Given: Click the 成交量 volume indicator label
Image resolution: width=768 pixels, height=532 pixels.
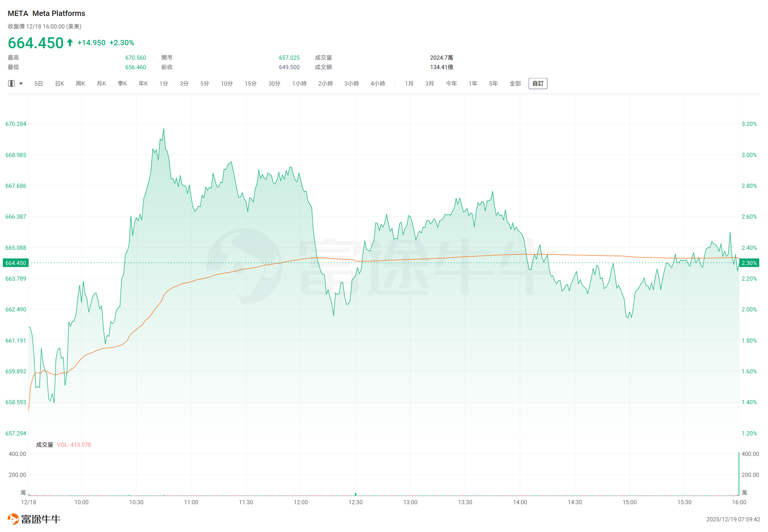Looking at the screenshot, I should tap(45, 445).
